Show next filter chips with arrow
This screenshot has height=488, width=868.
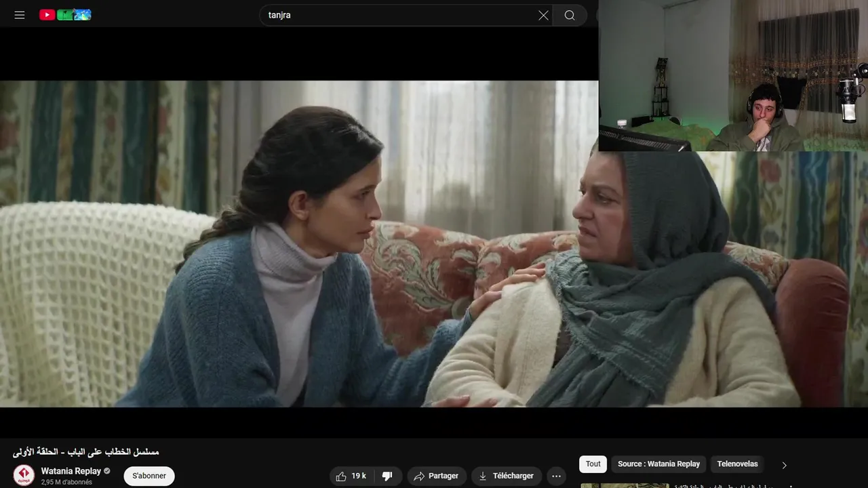(x=784, y=465)
